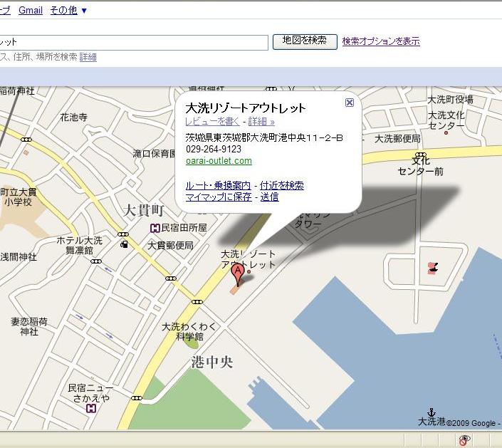Focus the map search input field
This screenshot has width=502, height=448.
click(x=134, y=43)
